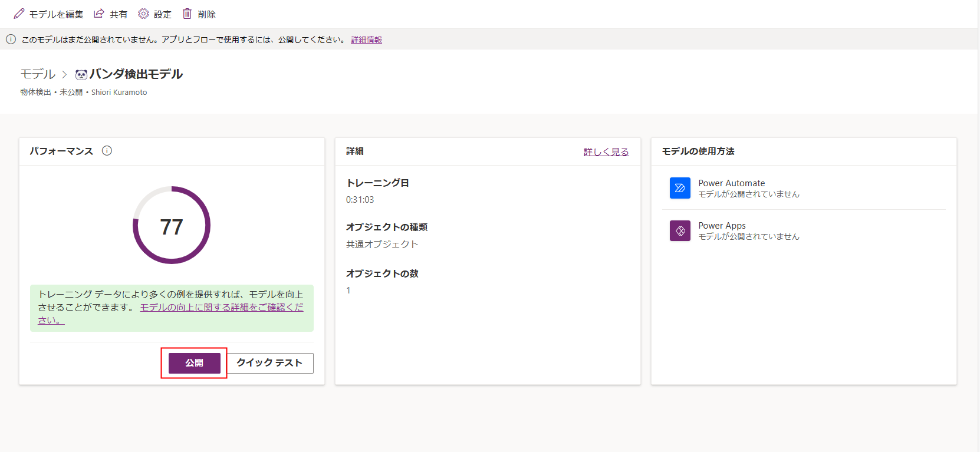Click the info icon next to パフォーマンス
Screen dimensions: 980x452
107,151
